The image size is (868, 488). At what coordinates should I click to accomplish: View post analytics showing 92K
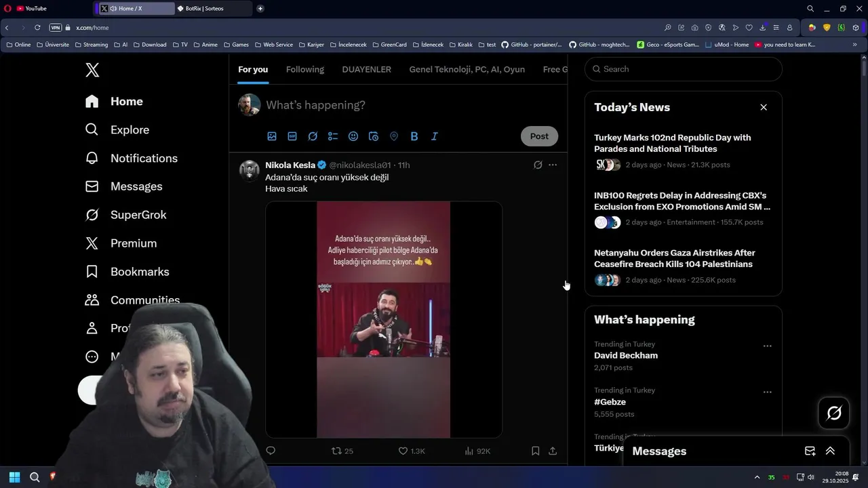477,451
